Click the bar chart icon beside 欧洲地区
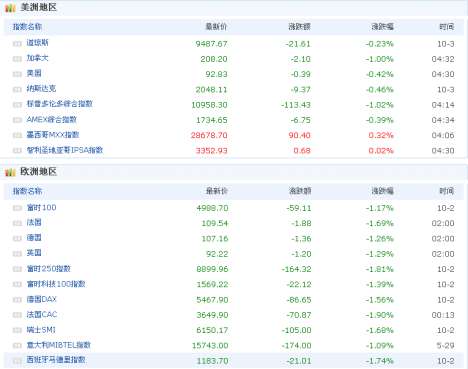468x369 pixels. click(x=10, y=172)
